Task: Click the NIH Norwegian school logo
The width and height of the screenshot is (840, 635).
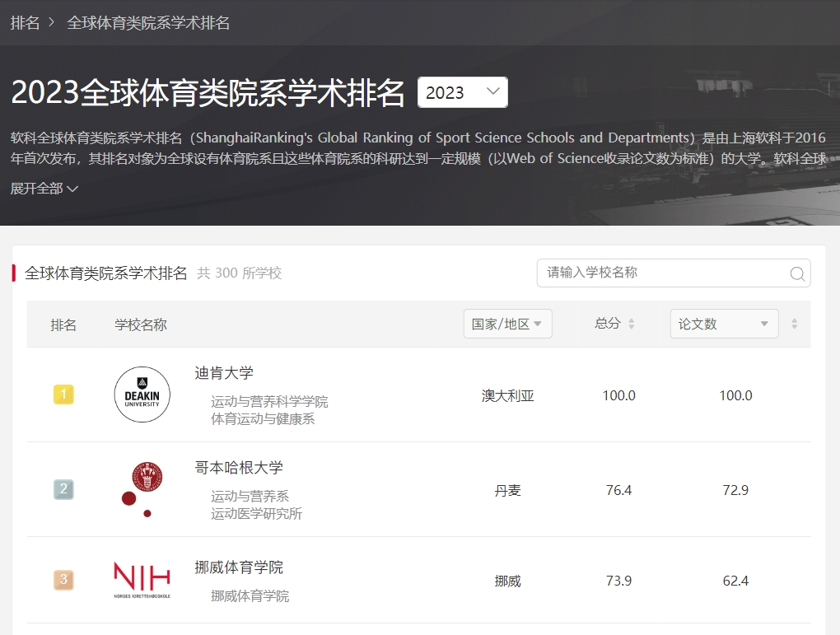Action: 142,580
